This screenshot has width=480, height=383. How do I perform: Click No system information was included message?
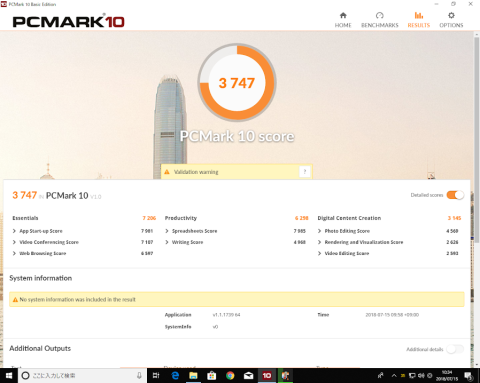pyautogui.click(x=77, y=300)
